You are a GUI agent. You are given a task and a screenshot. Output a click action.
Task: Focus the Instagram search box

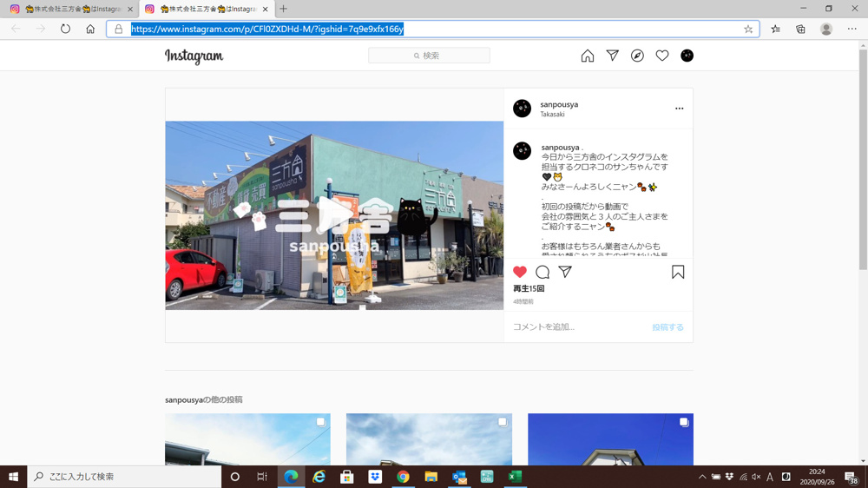(429, 56)
